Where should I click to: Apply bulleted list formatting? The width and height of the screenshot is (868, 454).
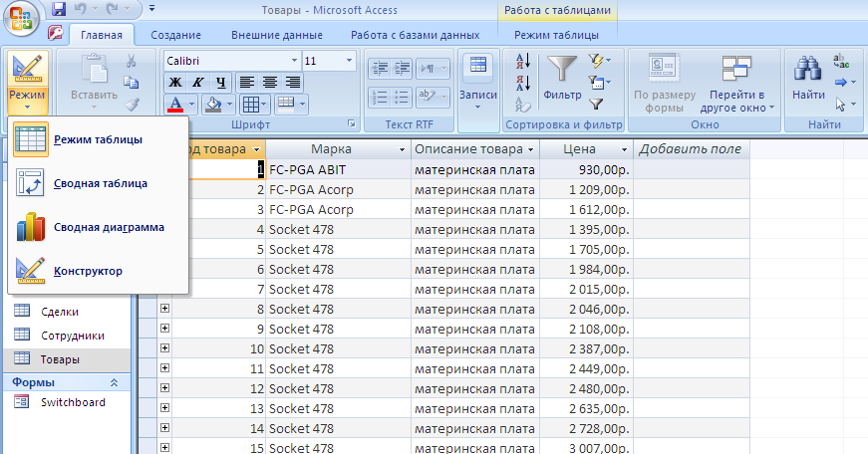[402, 97]
